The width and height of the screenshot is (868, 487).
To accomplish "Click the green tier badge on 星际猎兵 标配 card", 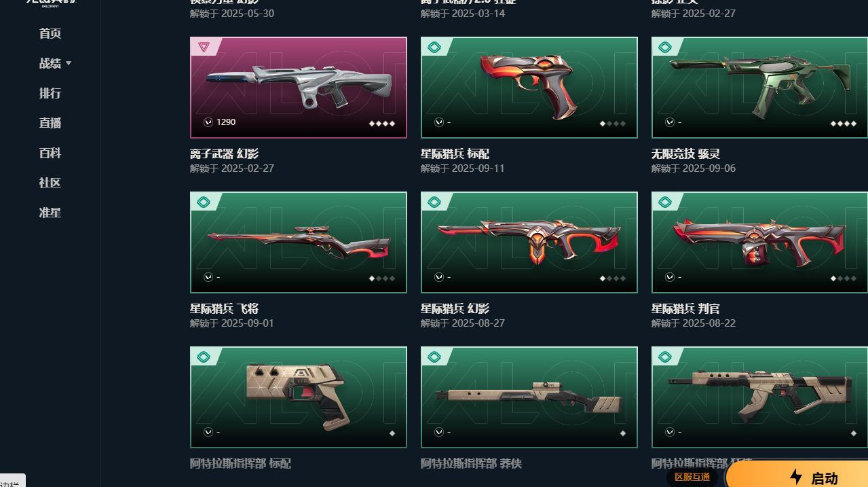I will pos(434,47).
